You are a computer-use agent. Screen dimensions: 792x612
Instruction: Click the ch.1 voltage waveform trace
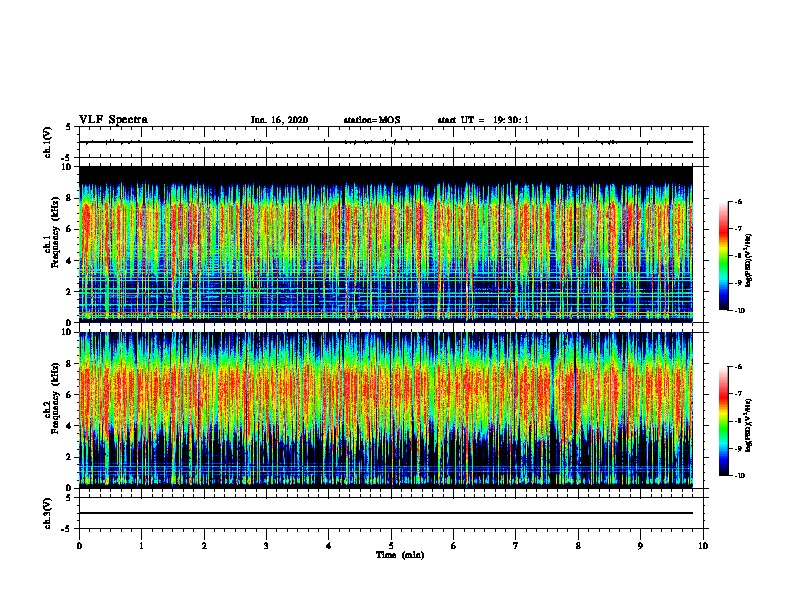(x=386, y=142)
